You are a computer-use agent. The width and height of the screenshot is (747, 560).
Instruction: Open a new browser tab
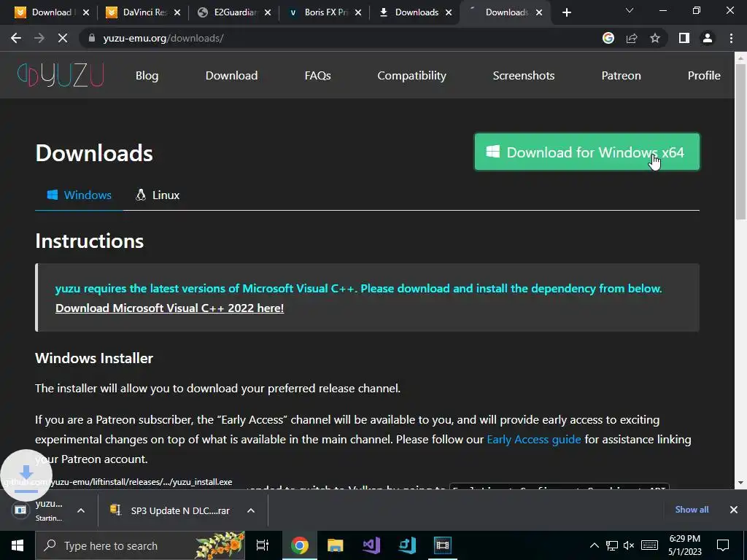[566, 12]
